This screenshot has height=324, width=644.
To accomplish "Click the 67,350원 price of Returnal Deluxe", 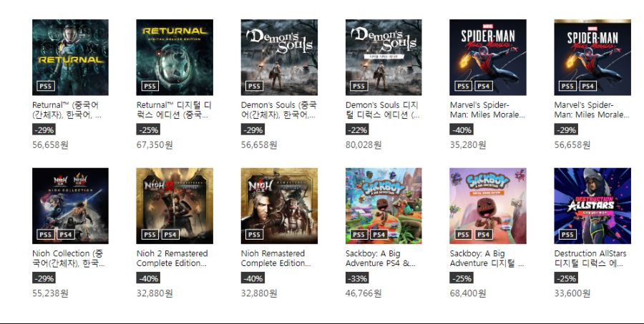I will [x=155, y=145].
